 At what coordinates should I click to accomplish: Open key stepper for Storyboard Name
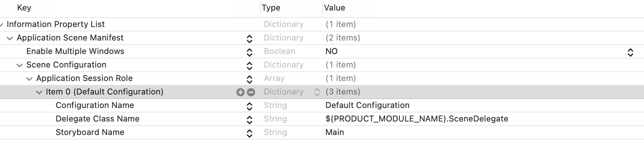pos(249,133)
